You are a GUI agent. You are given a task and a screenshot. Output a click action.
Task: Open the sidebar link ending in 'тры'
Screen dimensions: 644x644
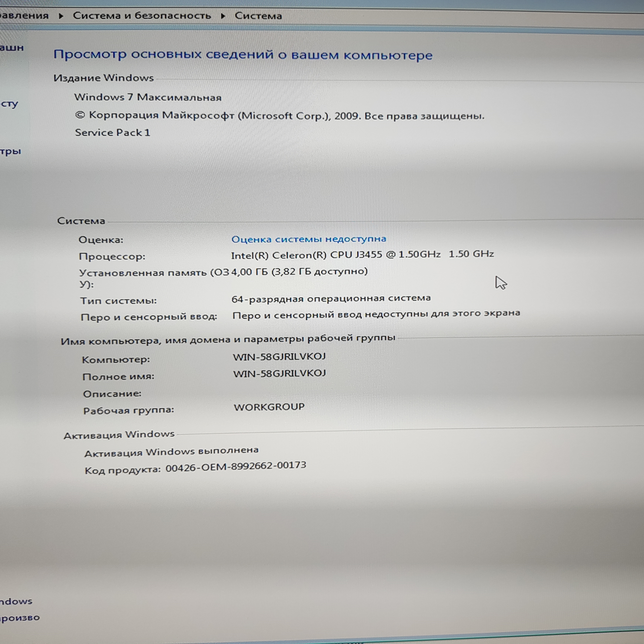(x=10, y=152)
